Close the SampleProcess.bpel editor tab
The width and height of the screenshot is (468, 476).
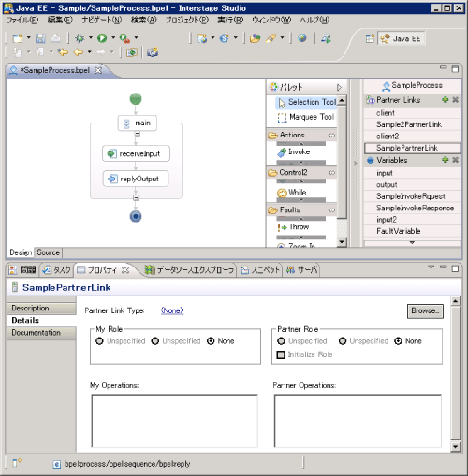tap(98, 70)
